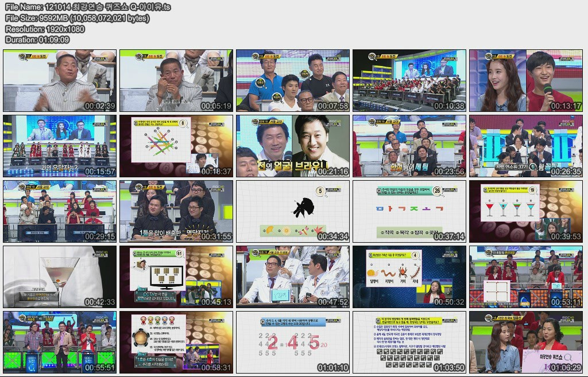Screen dimensions: 588x377
Task: Open the two-faces comparison frame at 00:21:16
Action: tap(293, 145)
